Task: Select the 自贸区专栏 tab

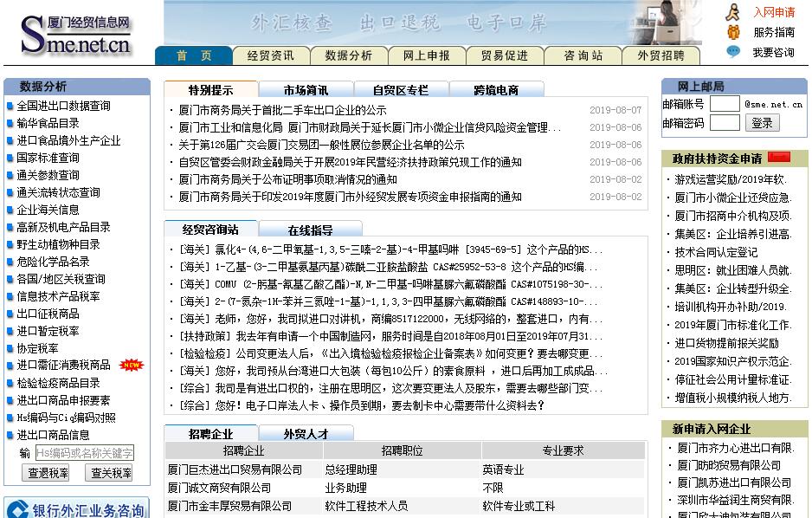Action: coord(400,90)
